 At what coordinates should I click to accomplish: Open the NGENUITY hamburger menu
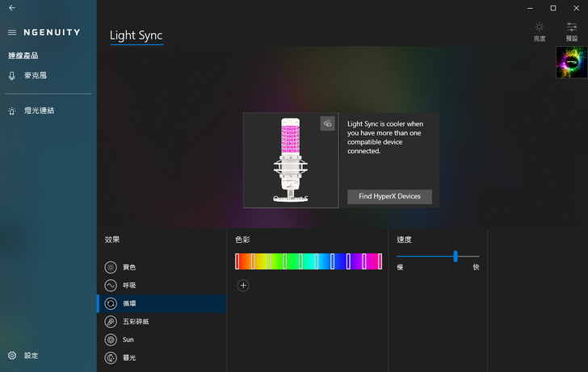pyautogui.click(x=12, y=32)
